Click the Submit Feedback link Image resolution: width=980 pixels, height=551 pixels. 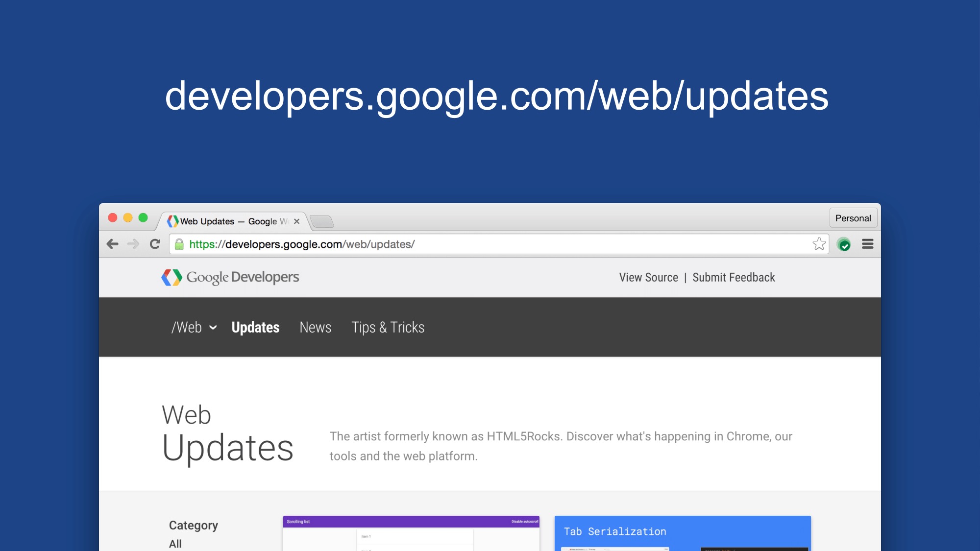[x=734, y=277]
